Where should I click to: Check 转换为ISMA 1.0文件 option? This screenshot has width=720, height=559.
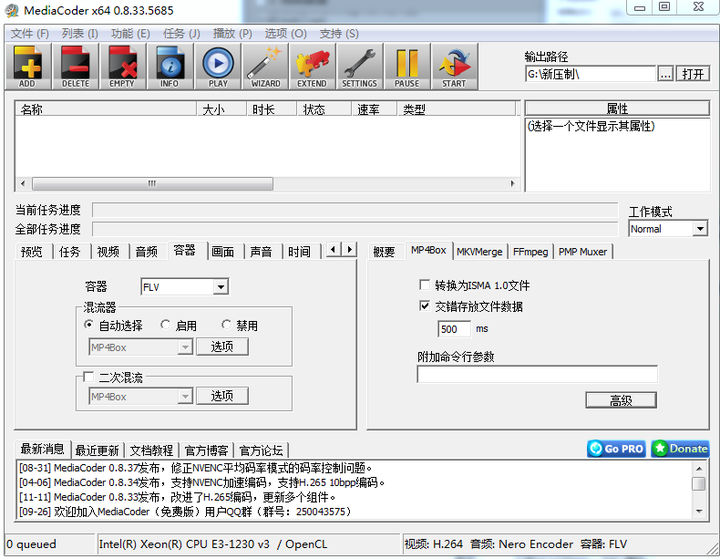425,285
